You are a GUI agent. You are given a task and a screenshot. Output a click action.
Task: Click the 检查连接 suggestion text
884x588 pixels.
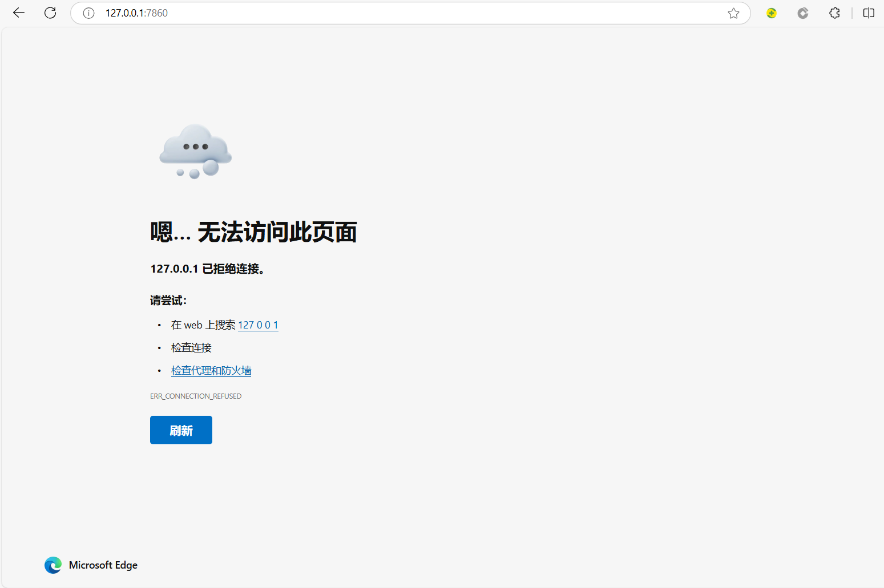pyautogui.click(x=191, y=348)
